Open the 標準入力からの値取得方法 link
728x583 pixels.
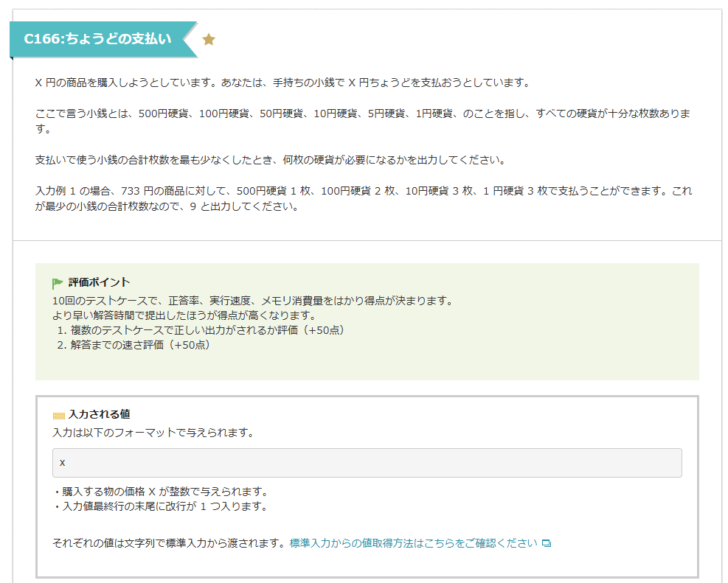click(x=413, y=543)
